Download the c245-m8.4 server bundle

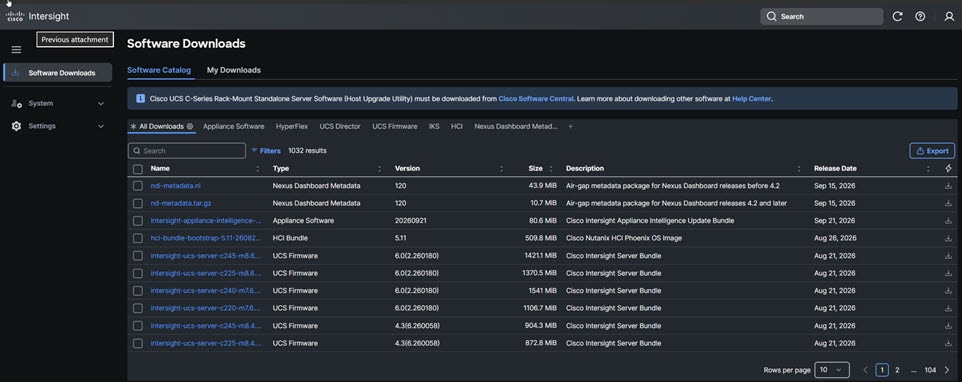point(949,326)
